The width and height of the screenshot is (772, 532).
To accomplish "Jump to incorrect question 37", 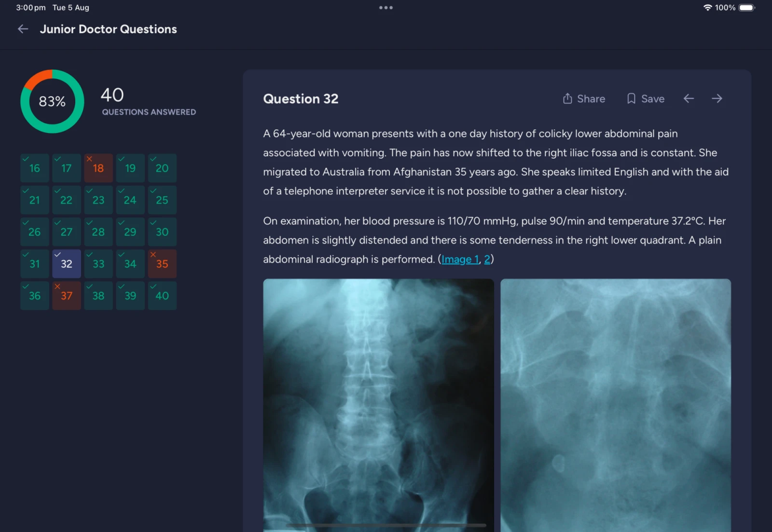I will click(67, 295).
